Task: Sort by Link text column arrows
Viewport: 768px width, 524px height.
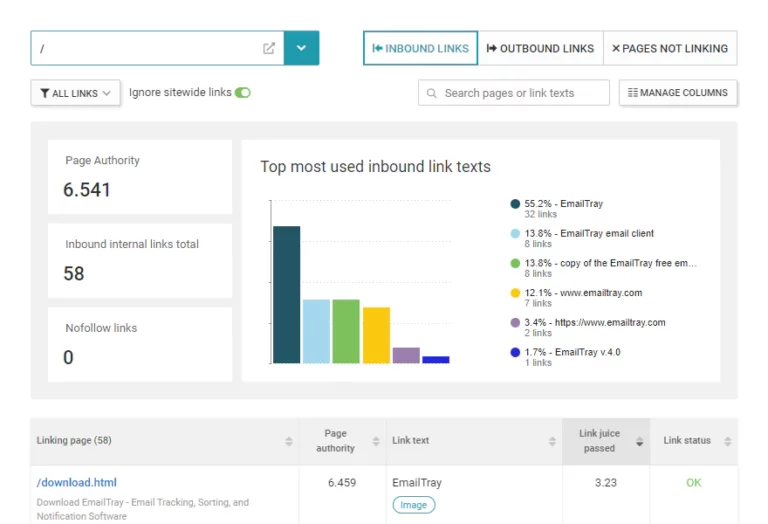Action: tap(552, 441)
